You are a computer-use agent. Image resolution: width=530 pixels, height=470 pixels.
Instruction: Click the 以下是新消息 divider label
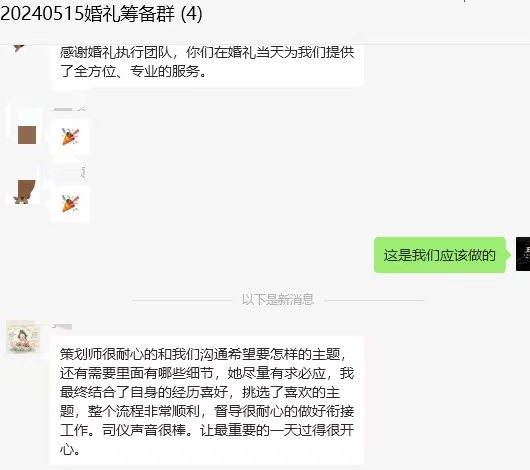click(x=278, y=300)
